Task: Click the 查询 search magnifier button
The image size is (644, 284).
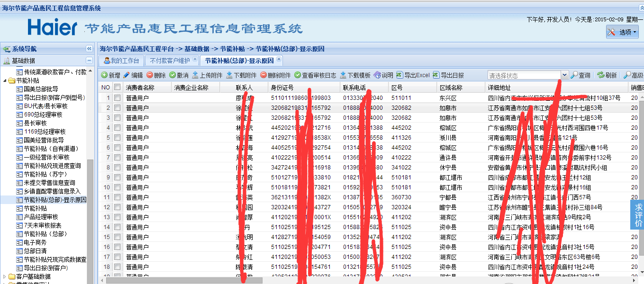Action: coord(581,75)
